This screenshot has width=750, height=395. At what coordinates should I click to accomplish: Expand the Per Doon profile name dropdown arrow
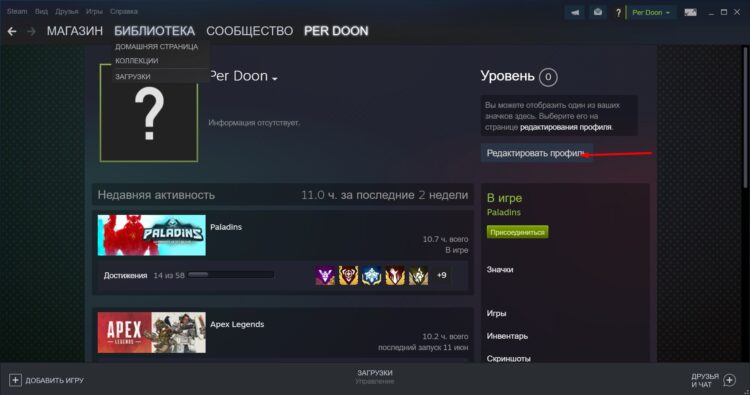275,78
